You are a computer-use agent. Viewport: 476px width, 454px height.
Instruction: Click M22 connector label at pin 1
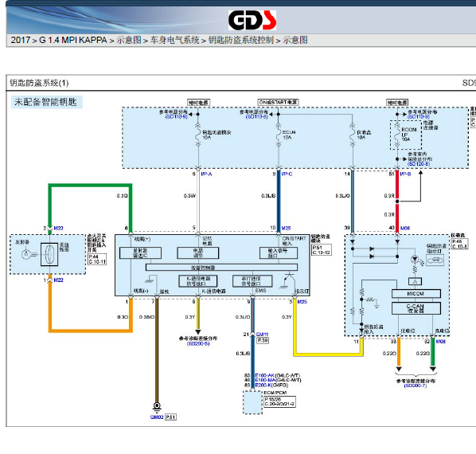59,280
